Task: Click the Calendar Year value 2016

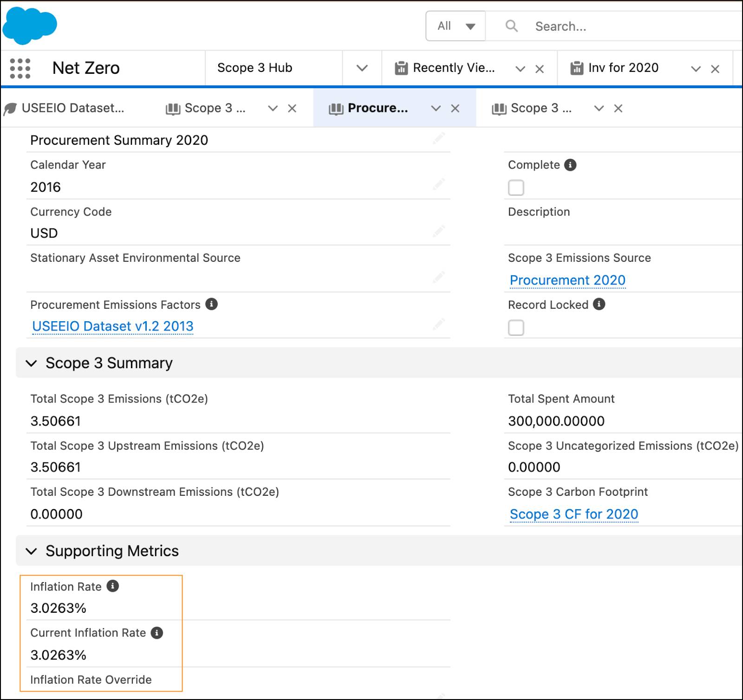Action: [x=46, y=187]
